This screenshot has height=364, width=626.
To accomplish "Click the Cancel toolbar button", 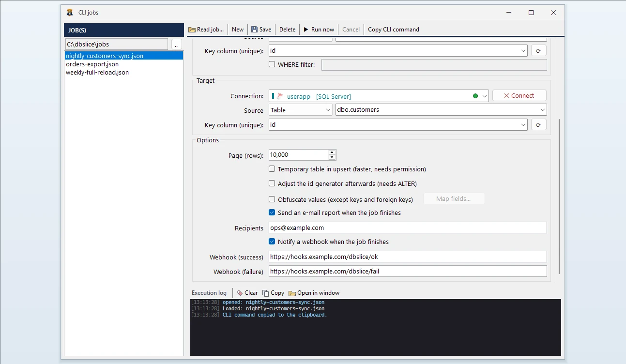I will click(351, 29).
